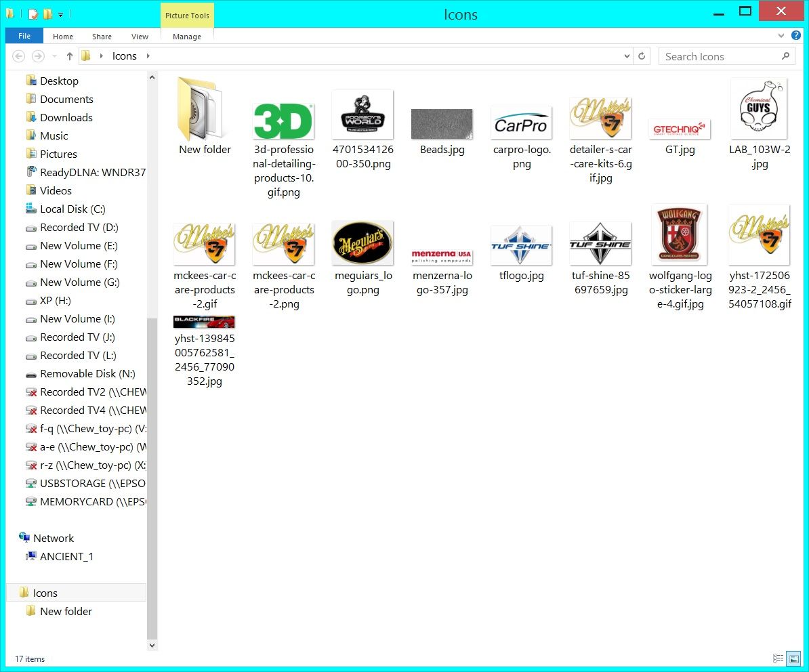Switch to Large thumbnails view in status bar
809x672 pixels.
pos(794,658)
